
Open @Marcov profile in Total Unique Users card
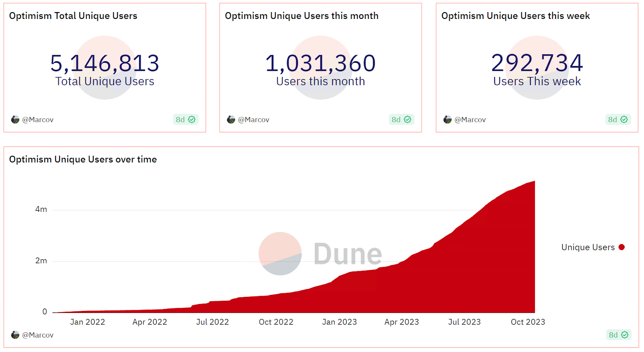[38, 120]
